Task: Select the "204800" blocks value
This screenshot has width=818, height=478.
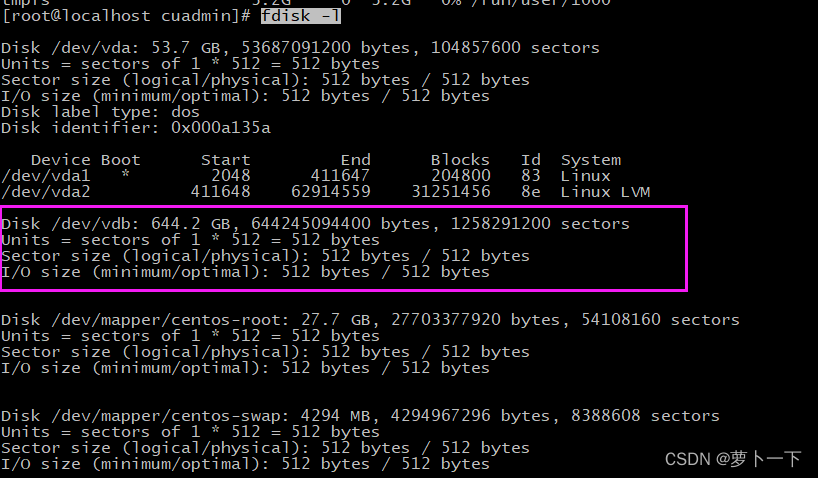Action: [x=461, y=175]
